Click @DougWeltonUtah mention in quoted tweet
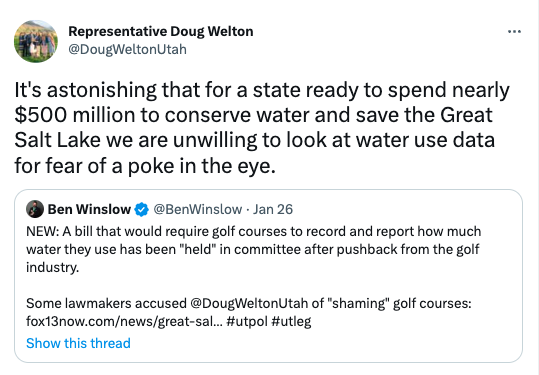539x375 pixels. click(249, 304)
